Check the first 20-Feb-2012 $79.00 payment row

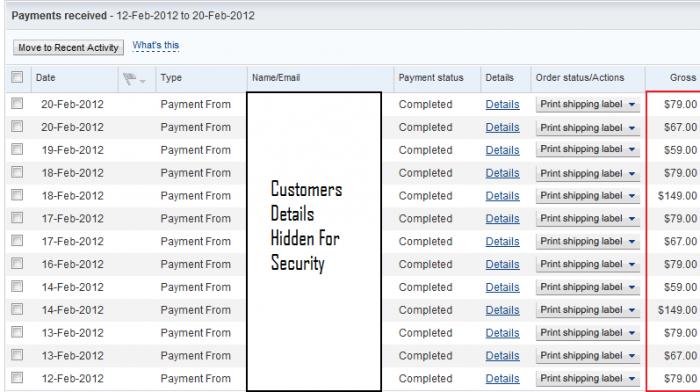17,104
